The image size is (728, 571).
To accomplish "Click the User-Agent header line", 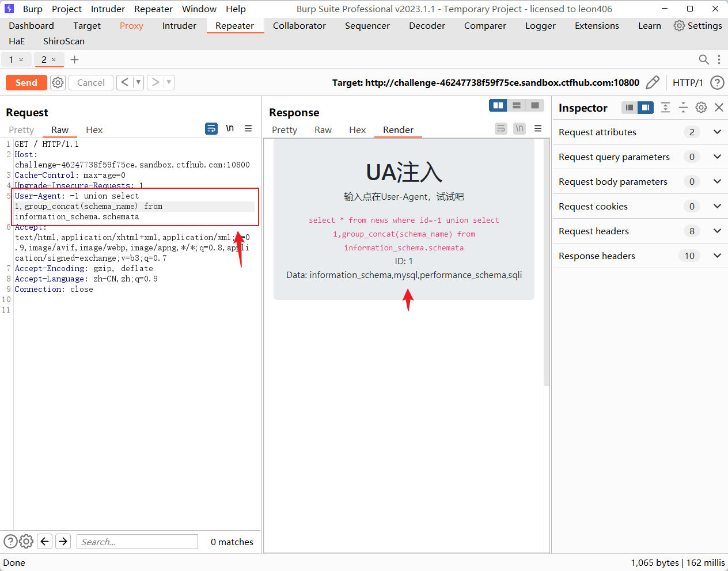I will click(x=135, y=206).
